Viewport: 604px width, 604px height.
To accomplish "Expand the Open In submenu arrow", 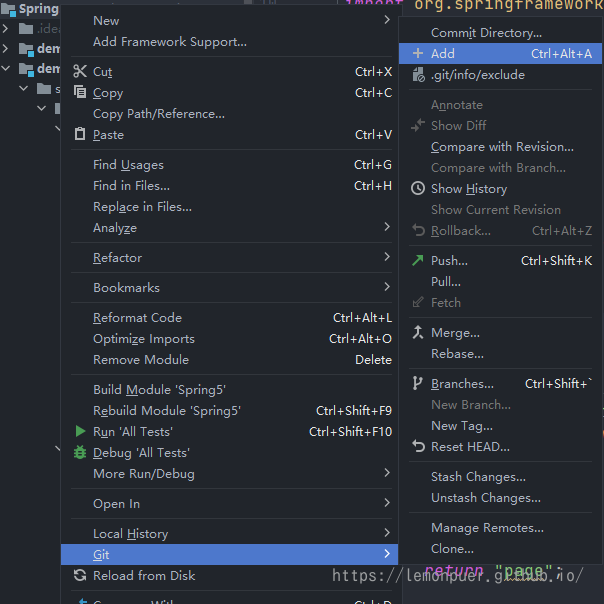I will (x=387, y=503).
